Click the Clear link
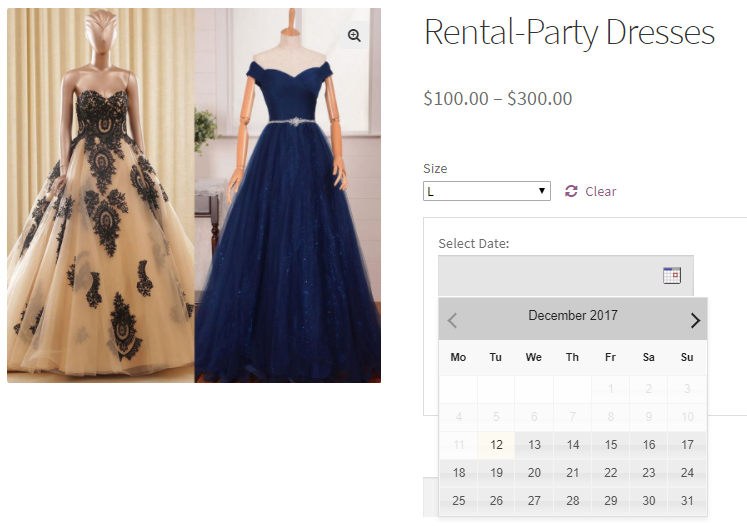This screenshot has height=527, width=747. (600, 192)
